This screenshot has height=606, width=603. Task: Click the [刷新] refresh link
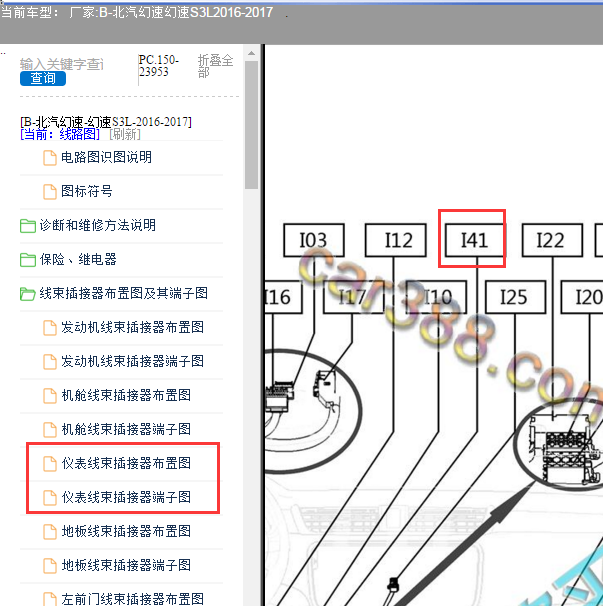[x=125, y=134]
